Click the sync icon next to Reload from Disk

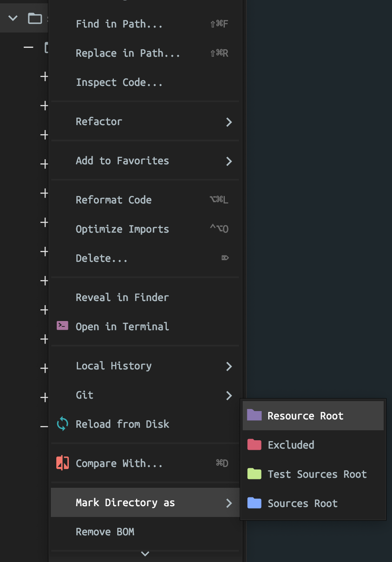click(x=62, y=424)
